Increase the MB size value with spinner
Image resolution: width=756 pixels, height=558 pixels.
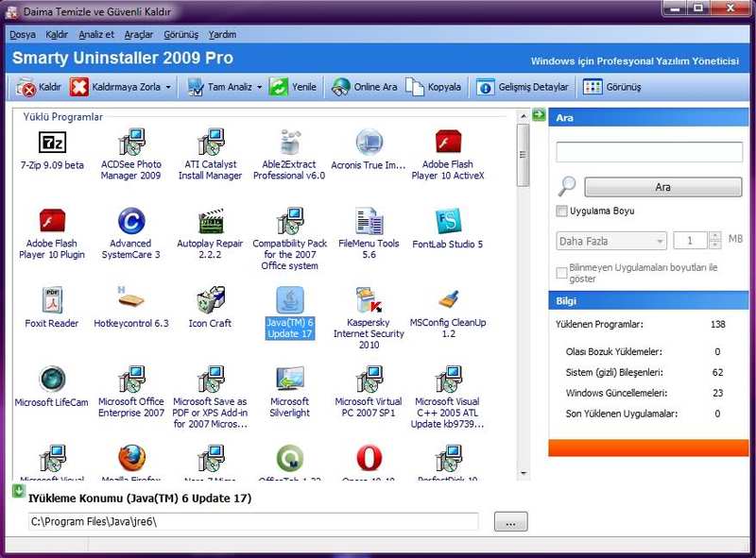point(715,236)
